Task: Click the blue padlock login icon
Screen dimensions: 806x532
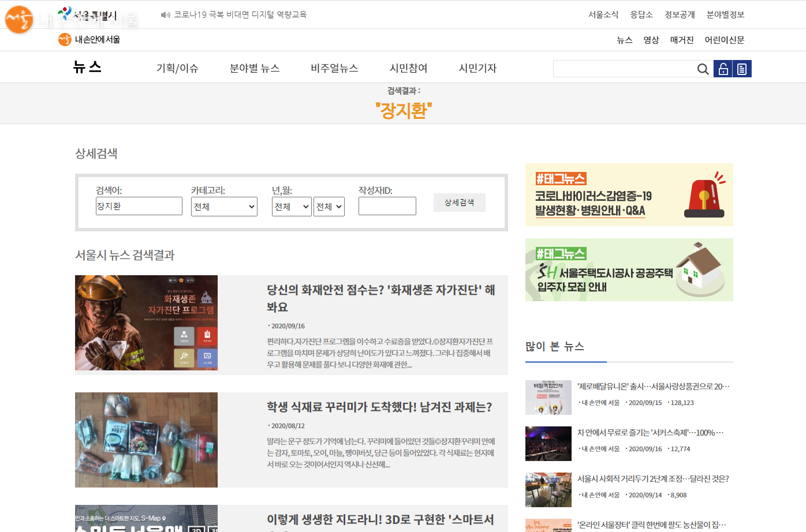Action: pos(723,69)
